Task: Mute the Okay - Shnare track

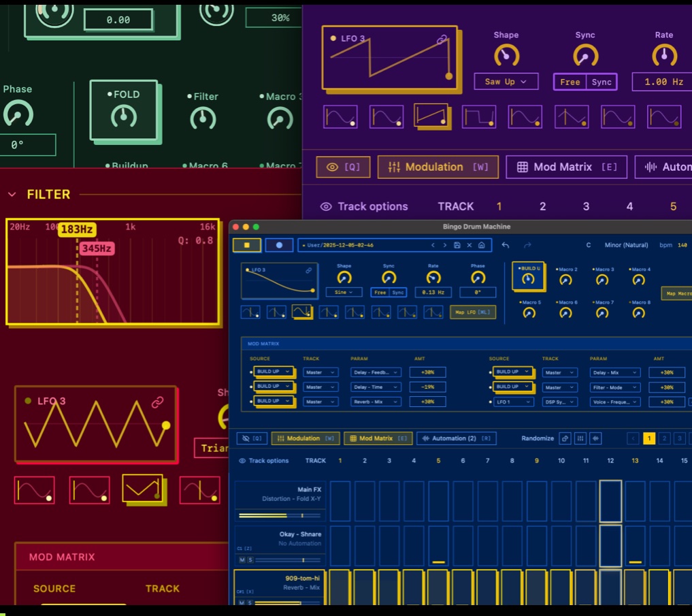Action: [242, 560]
